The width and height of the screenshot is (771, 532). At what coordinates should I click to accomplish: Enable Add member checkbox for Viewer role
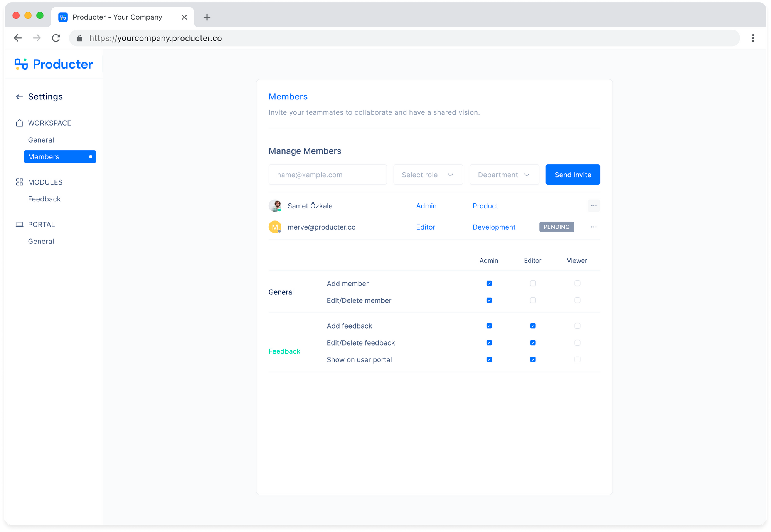(576, 283)
